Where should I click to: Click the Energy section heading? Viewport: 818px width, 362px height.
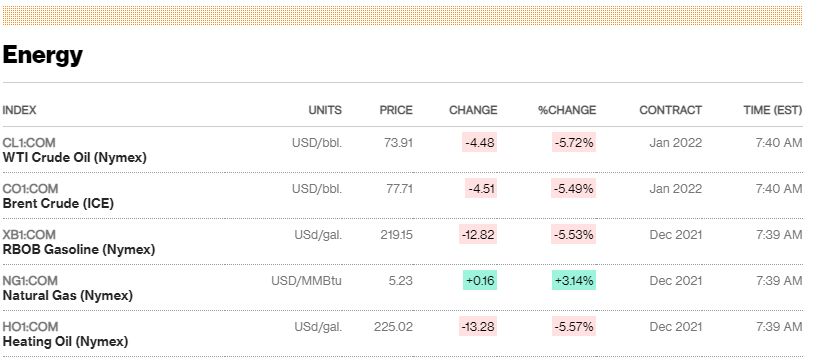(x=42, y=54)
